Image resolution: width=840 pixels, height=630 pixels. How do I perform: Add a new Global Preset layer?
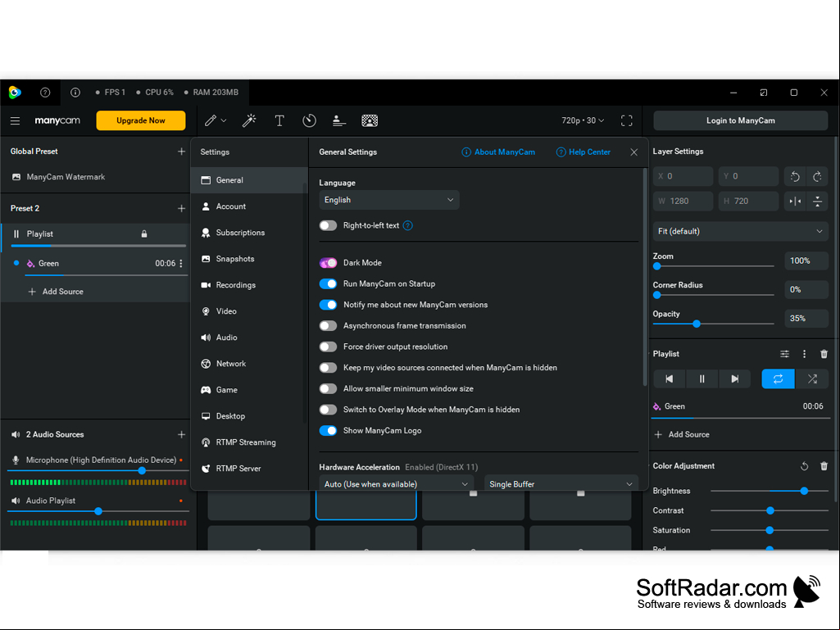coord(182,152)
